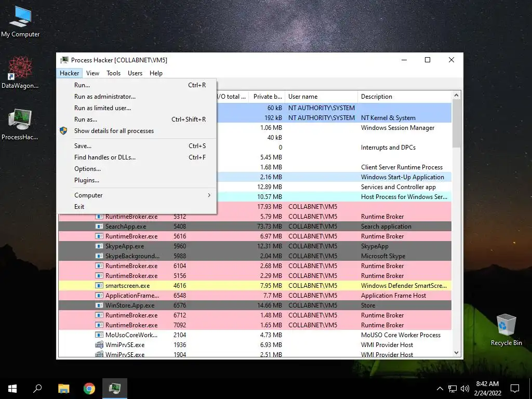
Task: Click the WinStore.App.exe process icon
Action: [x=99, y=305]
